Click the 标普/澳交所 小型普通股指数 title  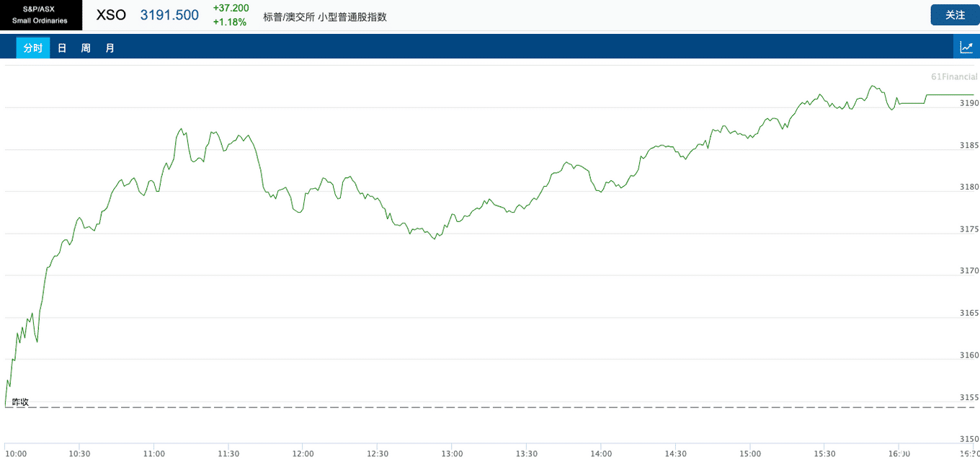click(325, 17)
